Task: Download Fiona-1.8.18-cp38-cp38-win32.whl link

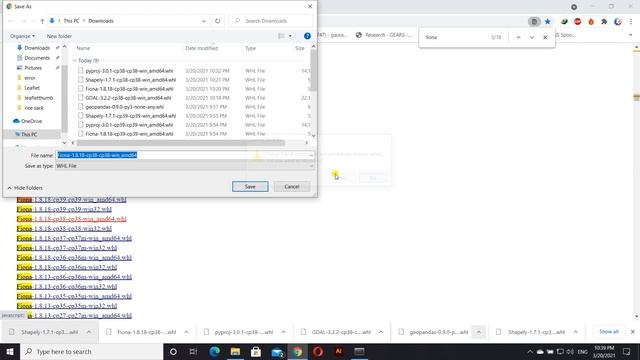Action: click(x=64, y=229)
